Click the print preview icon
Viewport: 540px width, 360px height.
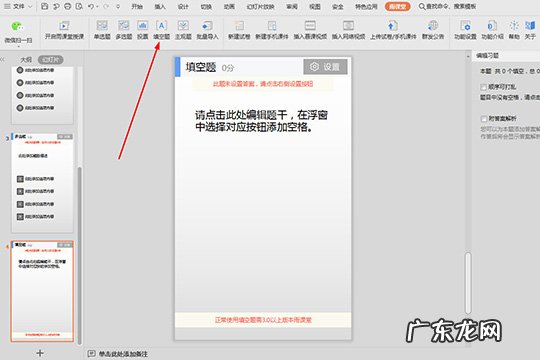tap(79, 6)
